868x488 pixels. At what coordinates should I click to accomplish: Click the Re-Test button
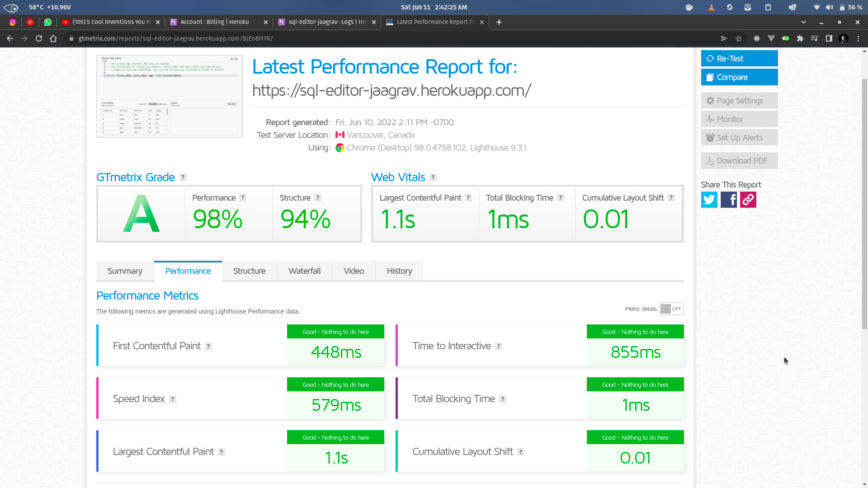pyautogui.click(x=739, y=58)
